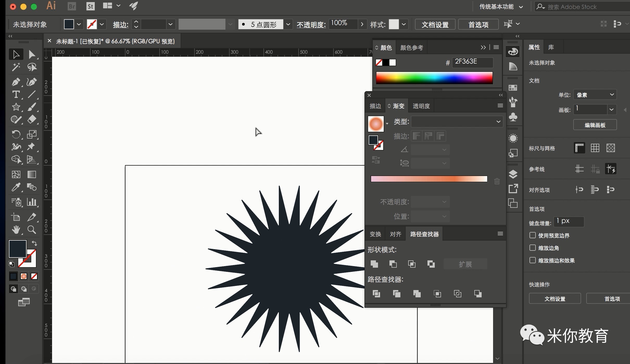Expand 5 点圆形 brush dropdown

(288, 24)
